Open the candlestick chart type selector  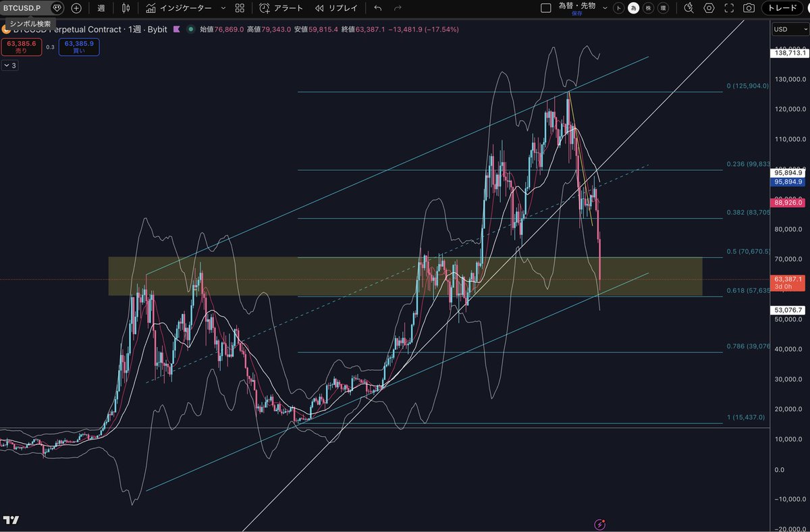click(126, 8)
